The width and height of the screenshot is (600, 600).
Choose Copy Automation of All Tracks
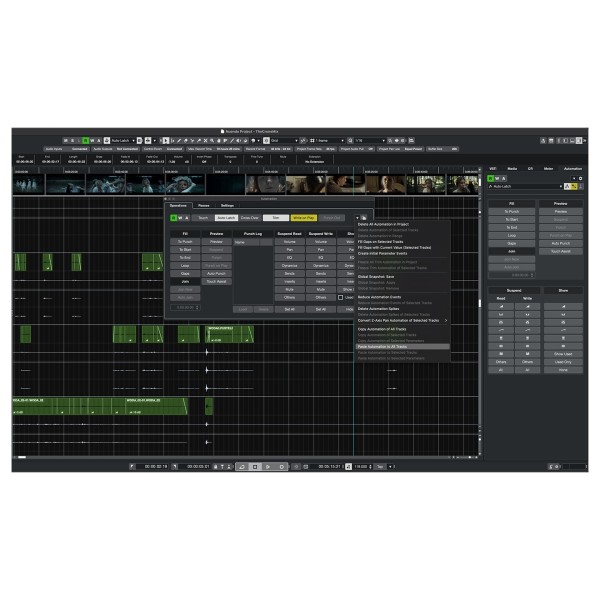tap(403, 329)
